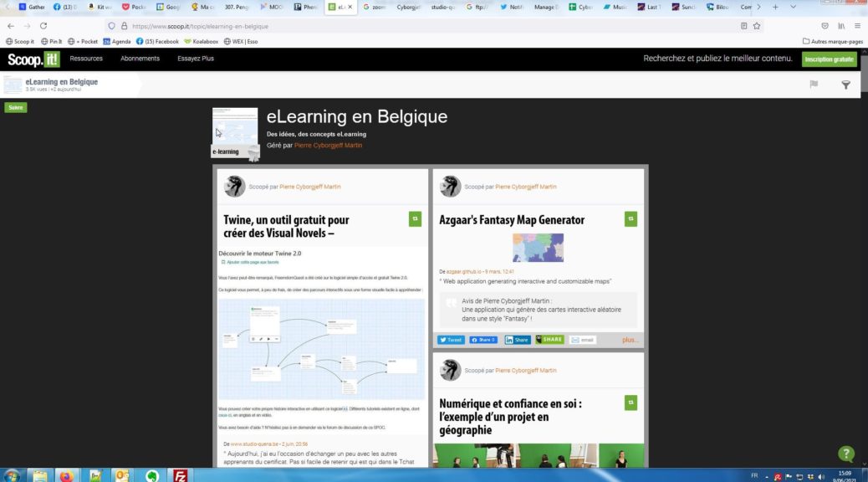Click the rescoop icon on Azgaar's Fantasy Map post

(x=631, y=218)
